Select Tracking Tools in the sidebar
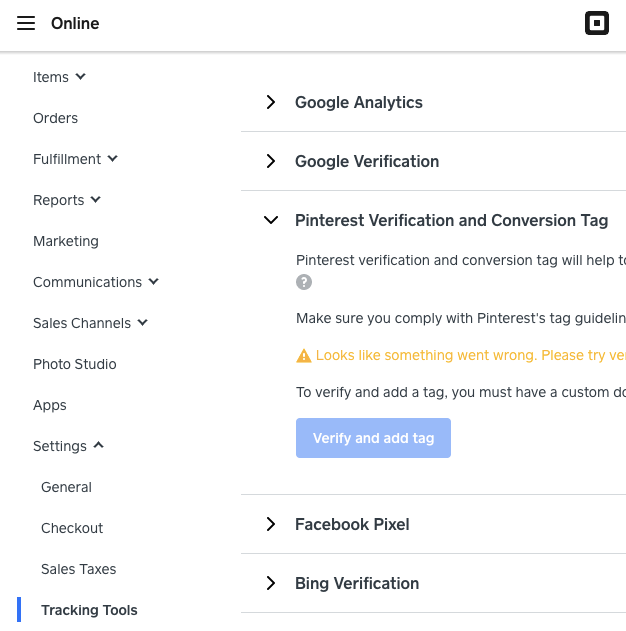This screenshot has width=626, height=631. 89,610
